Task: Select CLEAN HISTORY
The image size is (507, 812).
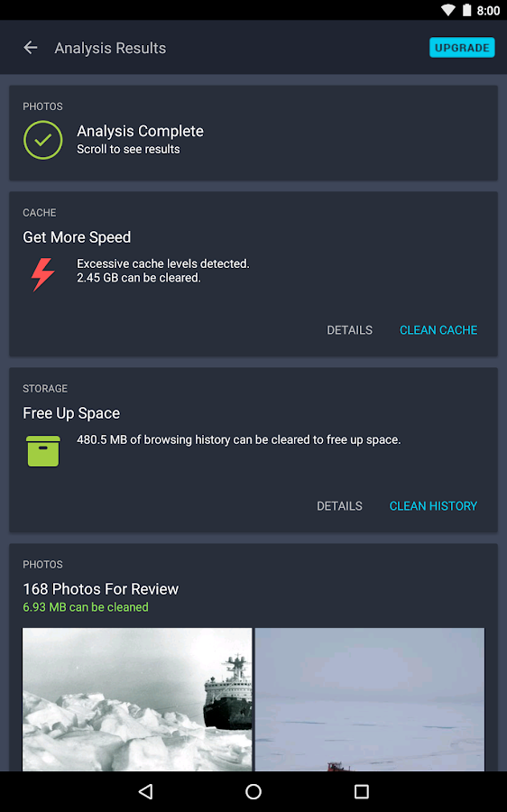Action: [x=433, y=506]
